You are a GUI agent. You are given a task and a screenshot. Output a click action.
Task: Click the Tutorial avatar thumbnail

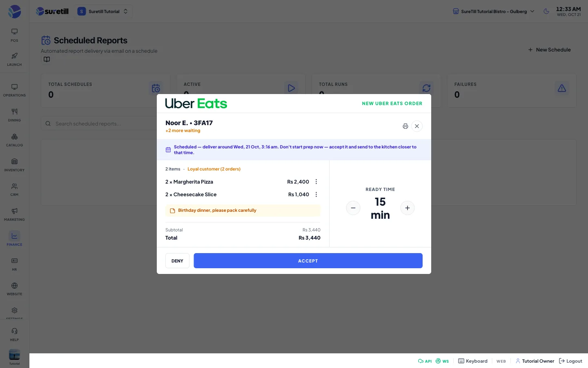[x=14, y=355]
